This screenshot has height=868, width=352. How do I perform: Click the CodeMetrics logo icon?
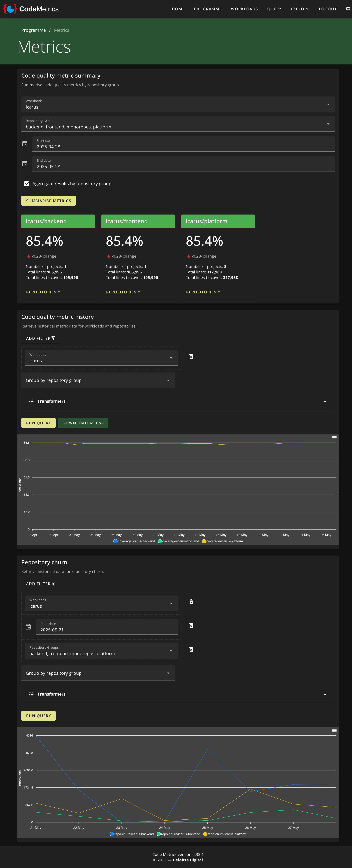(x=10, y=9)
